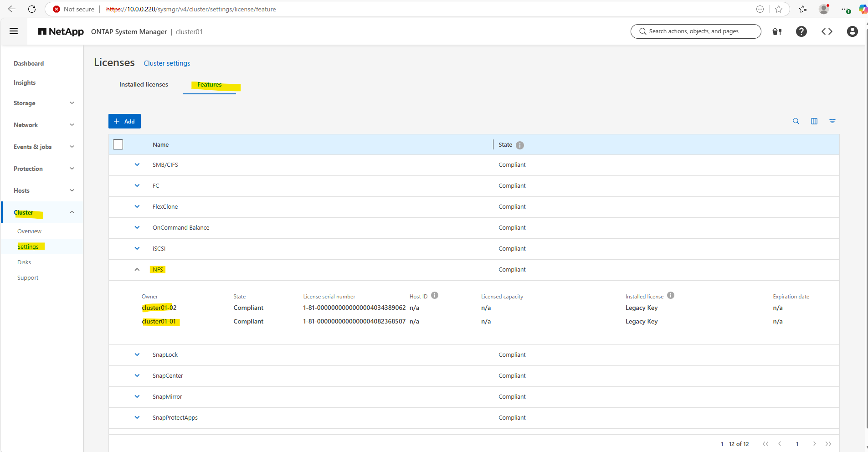Open Support in the sidebar
This screenshot has height=452, width=868.
point(28,277)
